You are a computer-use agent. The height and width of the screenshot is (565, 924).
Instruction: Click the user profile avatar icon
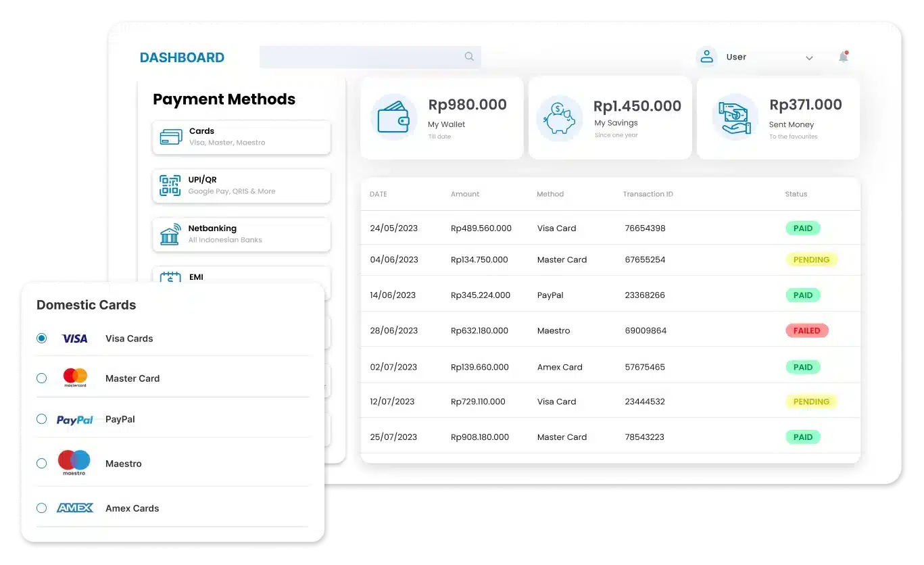pyautogui.click(x=706, y=57)
